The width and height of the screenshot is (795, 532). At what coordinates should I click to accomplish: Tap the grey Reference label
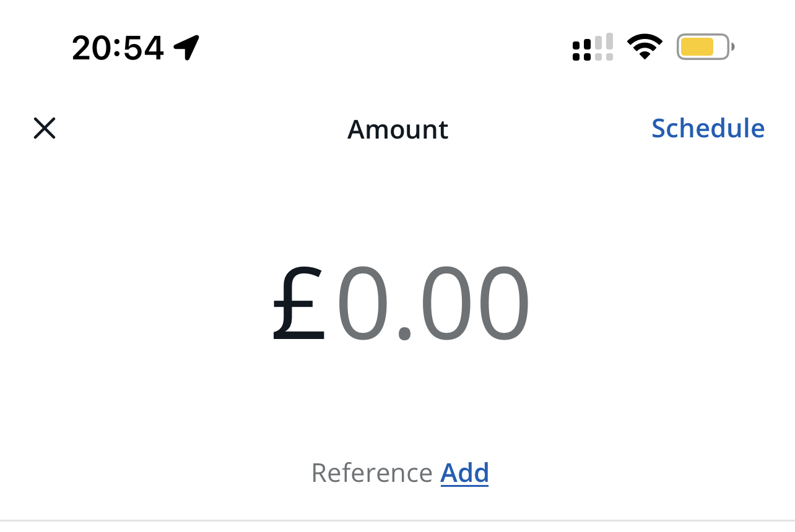click(x=371, y=473)
